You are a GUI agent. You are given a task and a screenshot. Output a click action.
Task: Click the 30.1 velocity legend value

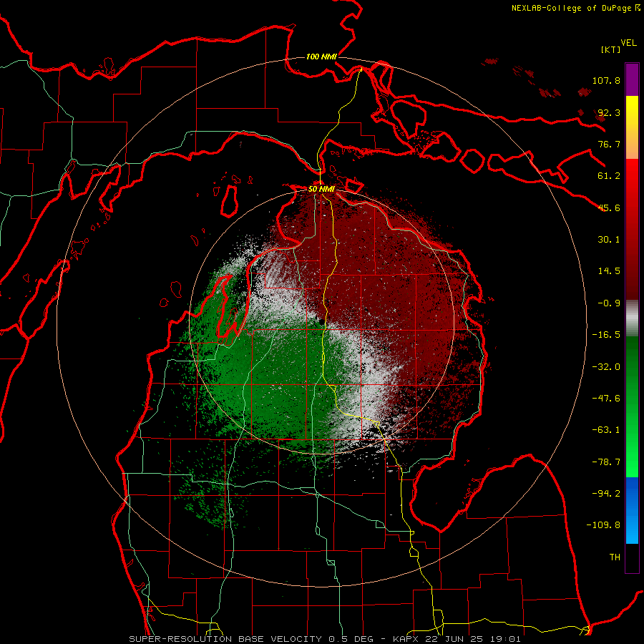[x=609, y=240]
